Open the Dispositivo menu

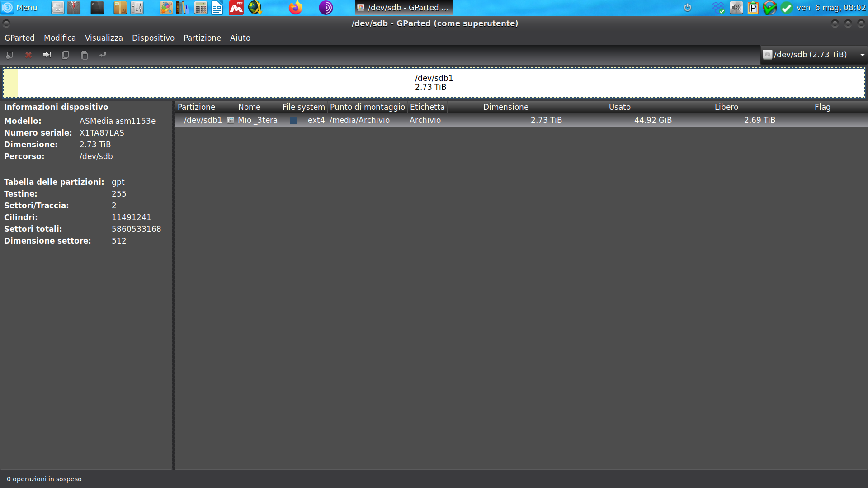pyautogui.click(x=153, y=38)
